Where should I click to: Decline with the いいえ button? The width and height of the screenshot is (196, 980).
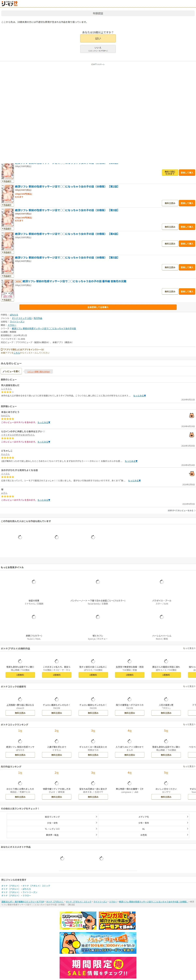(x=98, y=49)
